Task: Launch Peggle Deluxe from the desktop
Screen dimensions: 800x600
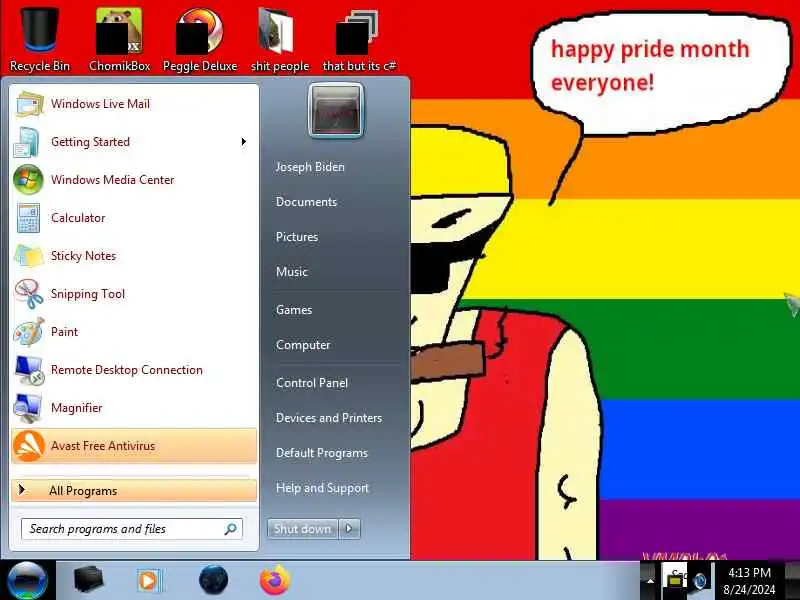Action: point(199,41)
